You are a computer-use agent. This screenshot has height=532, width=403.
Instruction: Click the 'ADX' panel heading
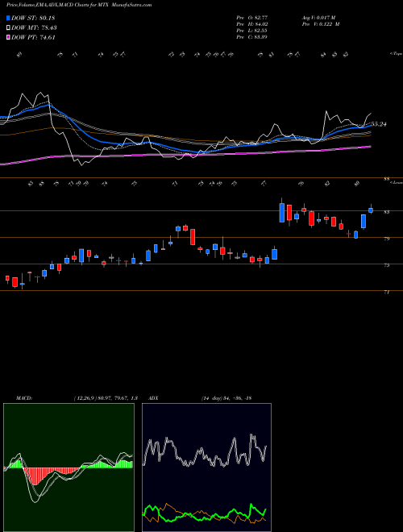153,398
